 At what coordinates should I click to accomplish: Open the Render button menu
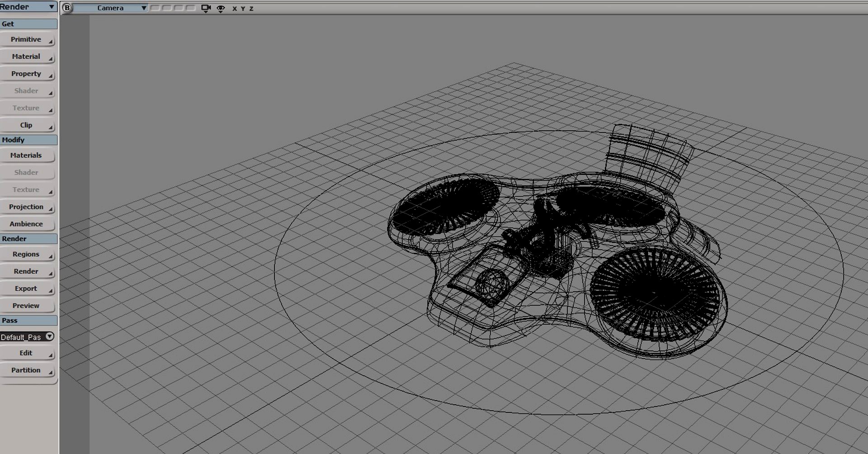click(x=28, y=271)
